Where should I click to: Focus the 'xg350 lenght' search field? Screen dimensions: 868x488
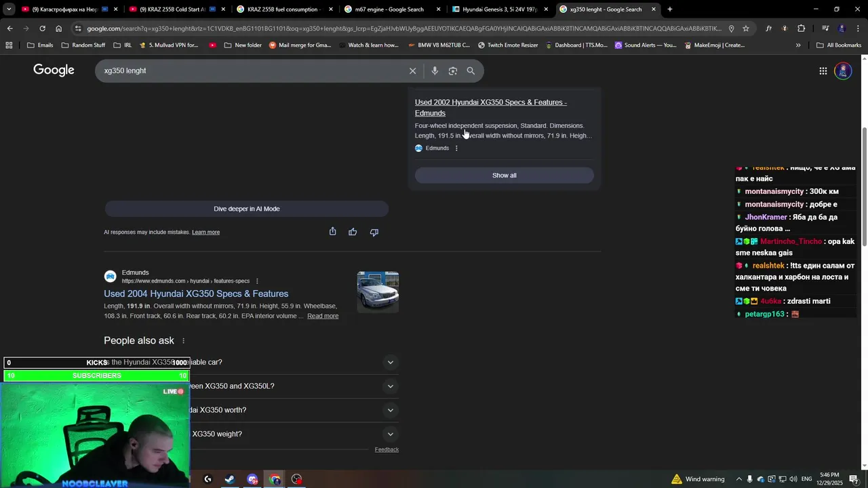pyautogui.click(x=251, y=70)
